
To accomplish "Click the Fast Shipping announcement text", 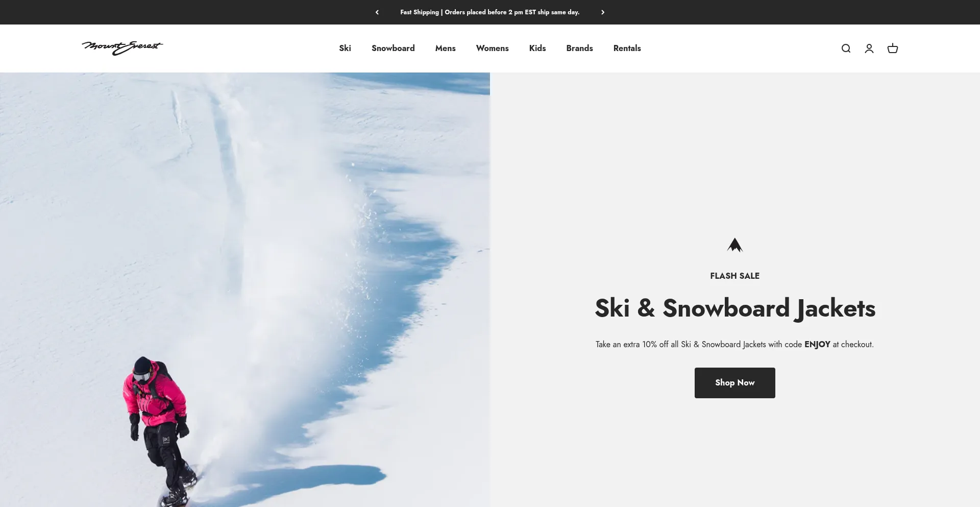I will coord(490,12).
